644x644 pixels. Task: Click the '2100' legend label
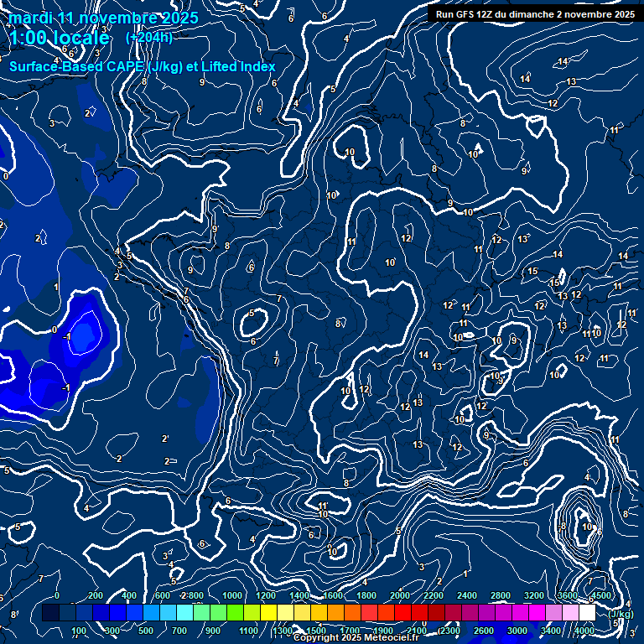point(417,631)
